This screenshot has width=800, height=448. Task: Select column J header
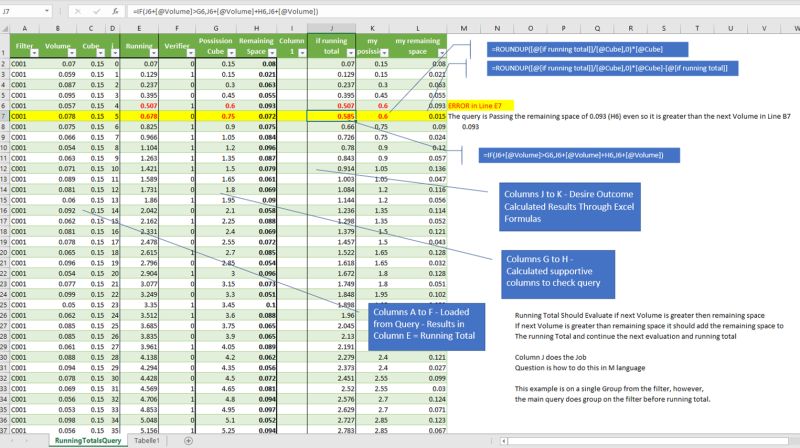tap(332, 29)
